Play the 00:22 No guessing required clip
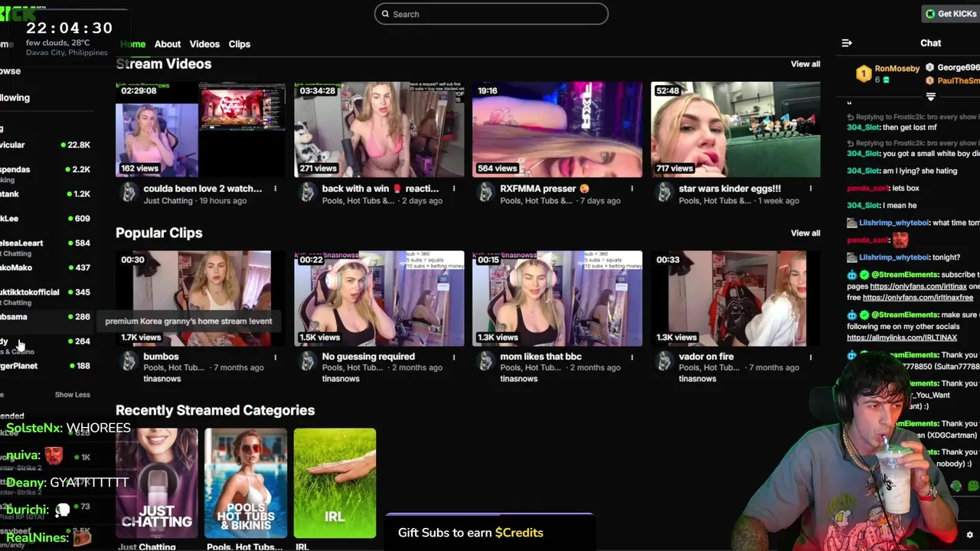The image size is (980, 551). click(x=379, y=298)
